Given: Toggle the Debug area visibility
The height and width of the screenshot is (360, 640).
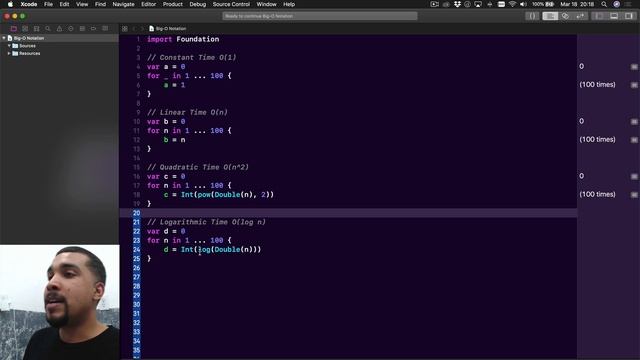Looking at the screenshot, I should pyautogui.click(x=614, y=16).
